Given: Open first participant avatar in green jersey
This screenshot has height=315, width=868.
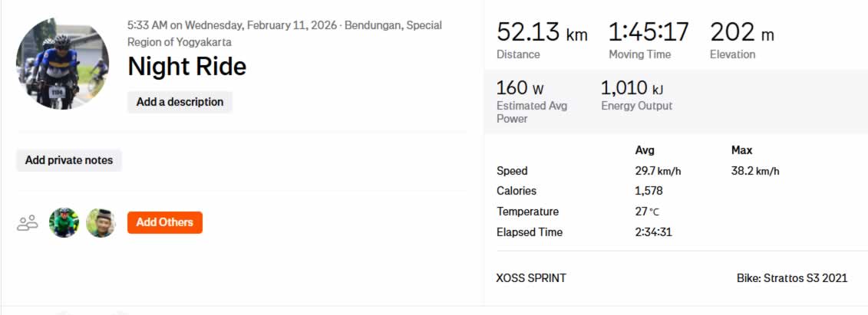Looking at the screenshot, I should point(64,223).
